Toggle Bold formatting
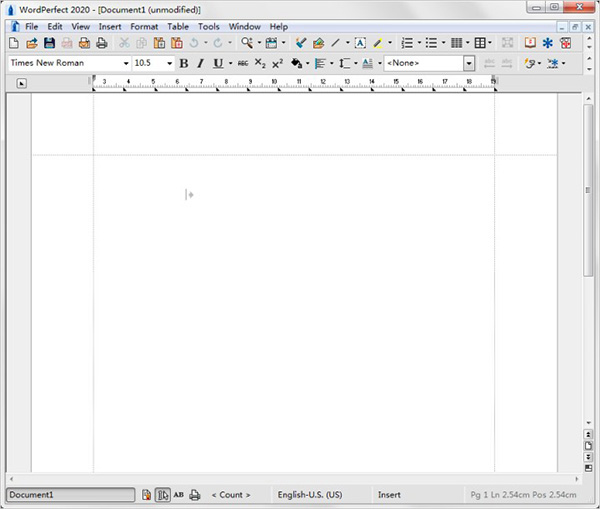The image size is (600, 509). coord(184,63)
